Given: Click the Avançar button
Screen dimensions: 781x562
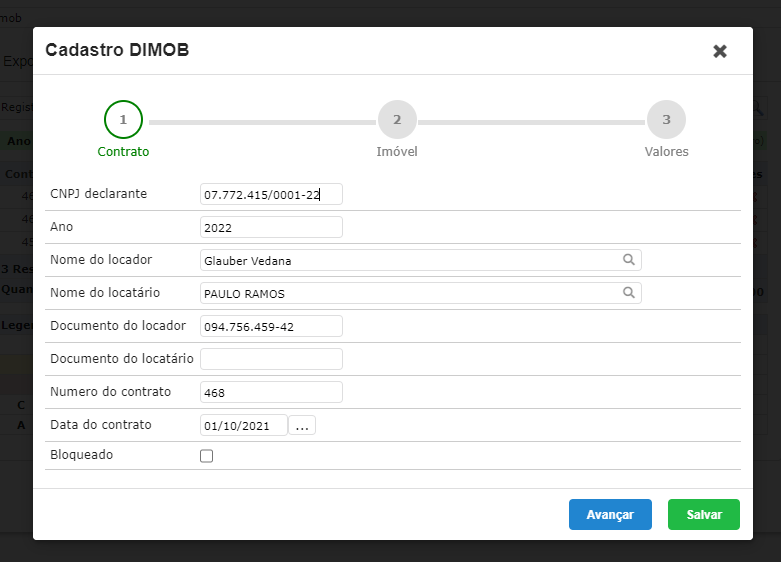Looking at the screenshot, I should click(x=610, y=515).
